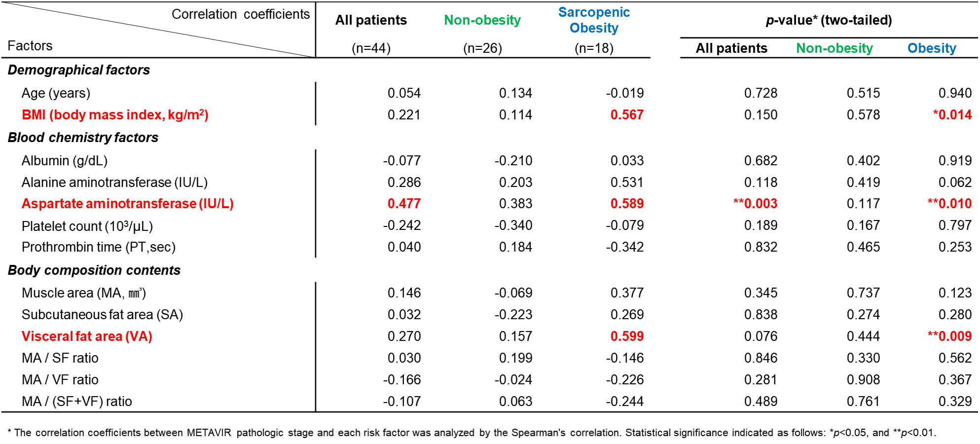Select the Visceral fat area row label
This screenshot has width=980, height=444.
[87, 336]
